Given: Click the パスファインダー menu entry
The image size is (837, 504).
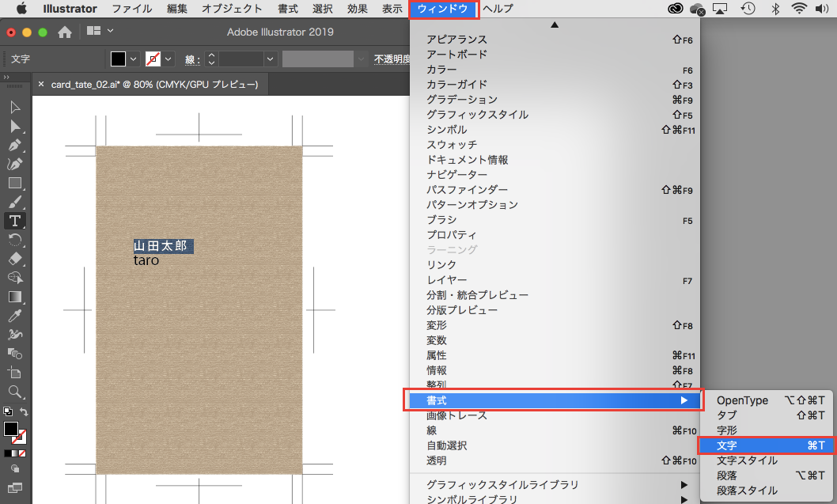Looking at the screenshot, I should [467, 190].
